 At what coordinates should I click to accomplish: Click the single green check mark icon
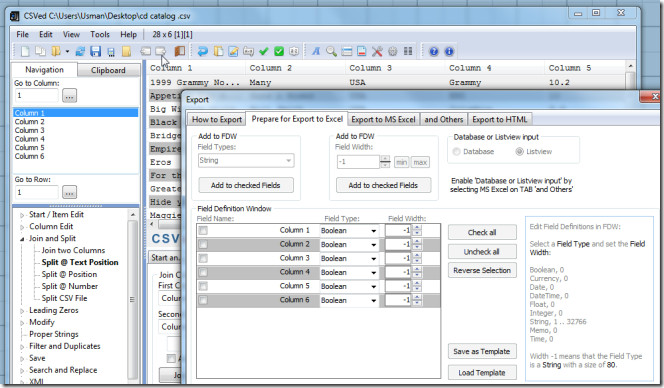pos(263,51)
